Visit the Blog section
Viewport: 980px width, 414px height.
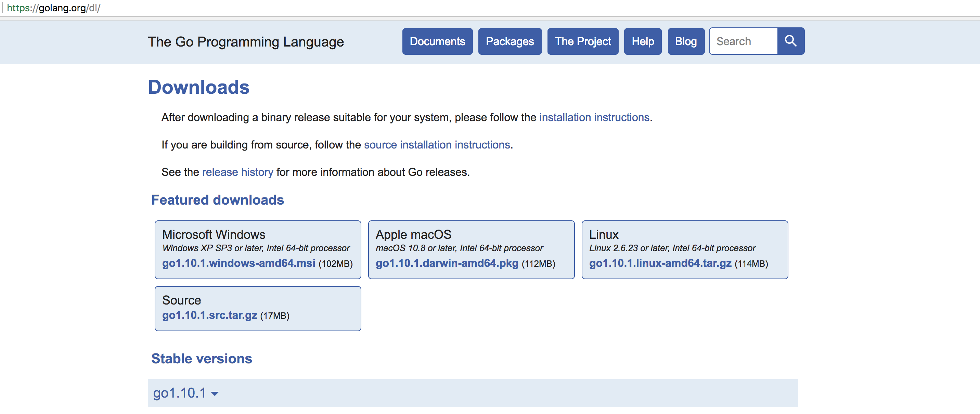click(685, 41)
